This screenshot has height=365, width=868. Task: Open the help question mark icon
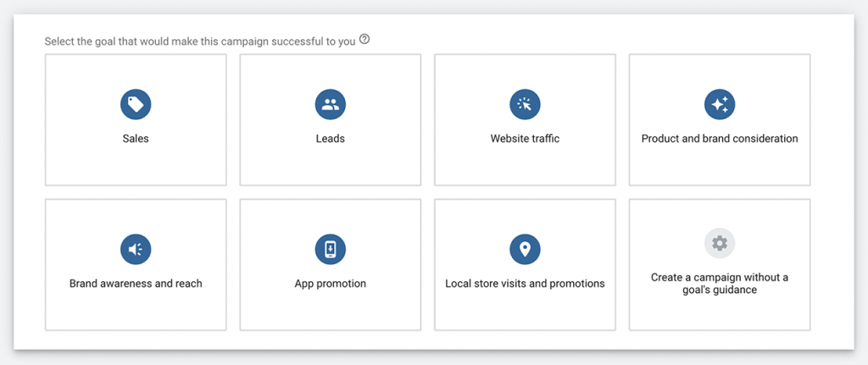click(x=364, y=40)
